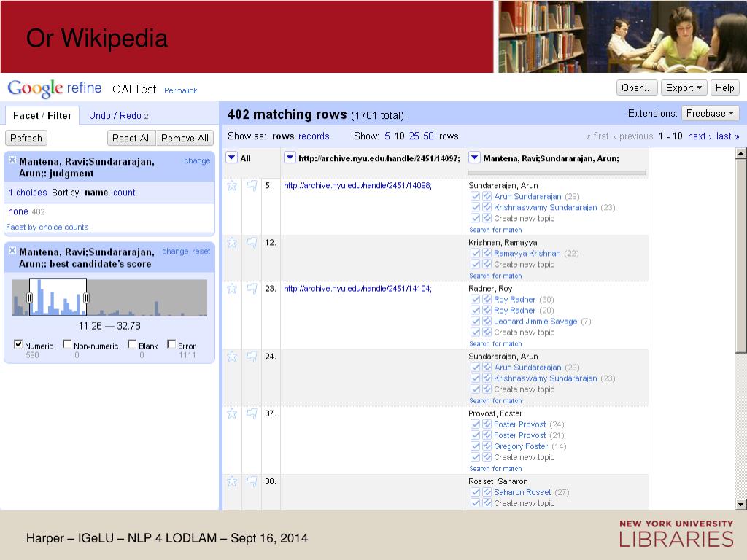Click the table scrollbar up arrow

741,153
